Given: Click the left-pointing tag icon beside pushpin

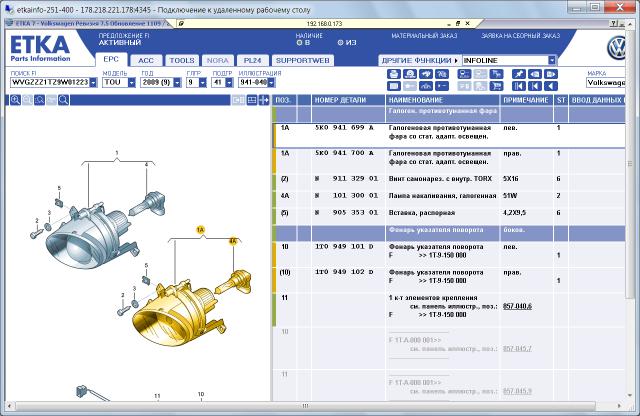Looking at the screenshot, I should (535, 74).
